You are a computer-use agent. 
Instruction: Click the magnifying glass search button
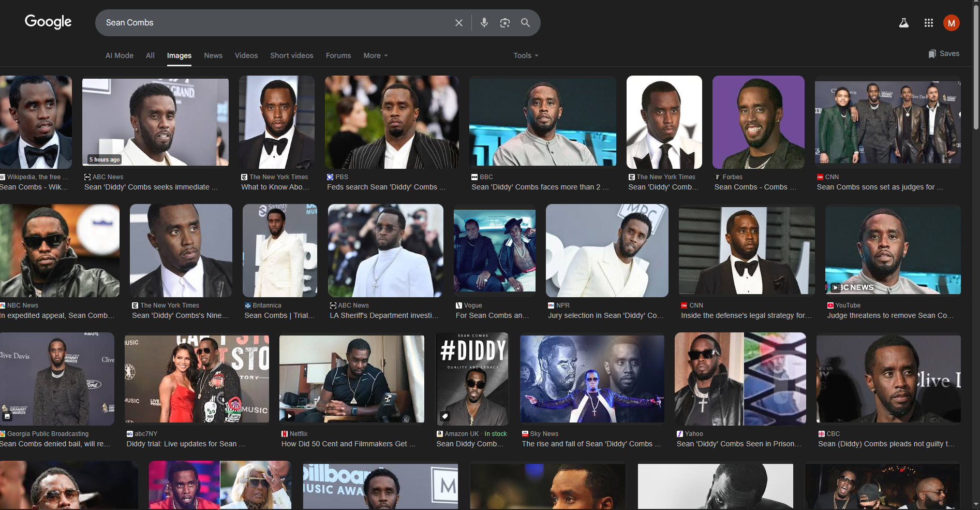(x=525, y=23)
